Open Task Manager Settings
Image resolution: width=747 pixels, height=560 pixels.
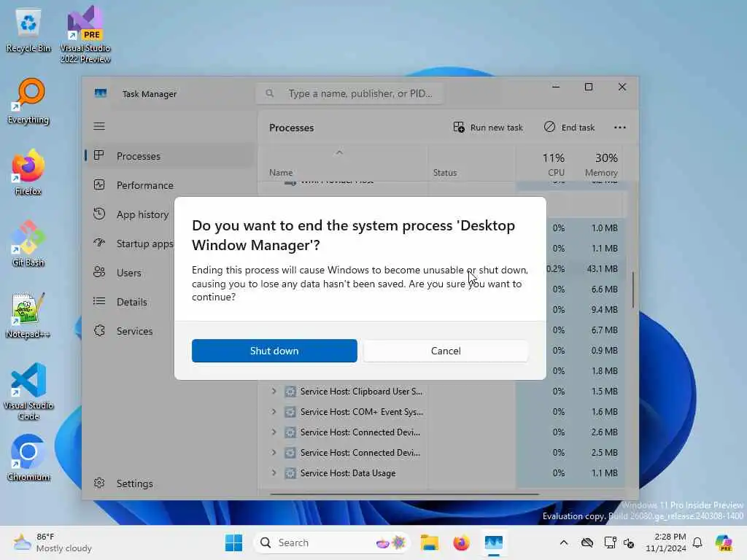pos(134,483)
